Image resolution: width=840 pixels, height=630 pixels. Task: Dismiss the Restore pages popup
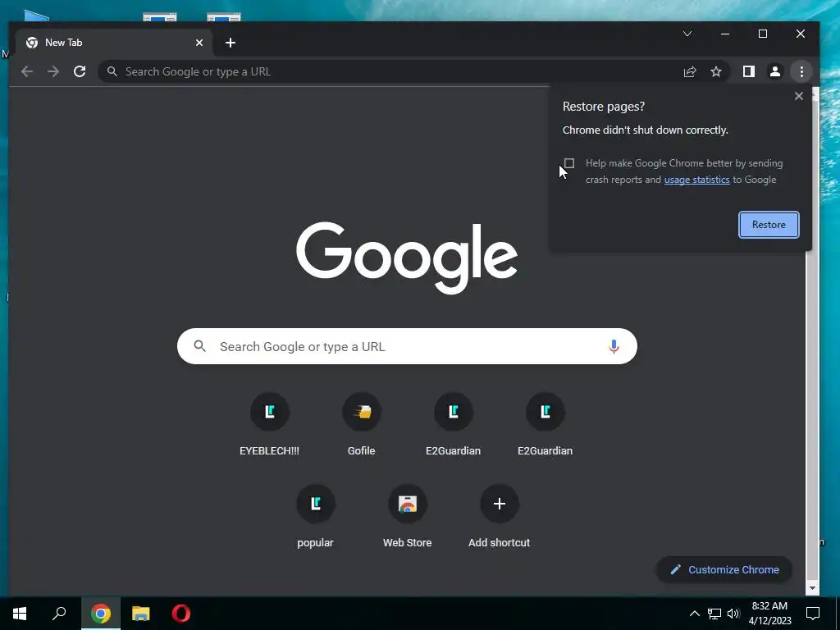(799, 96)
